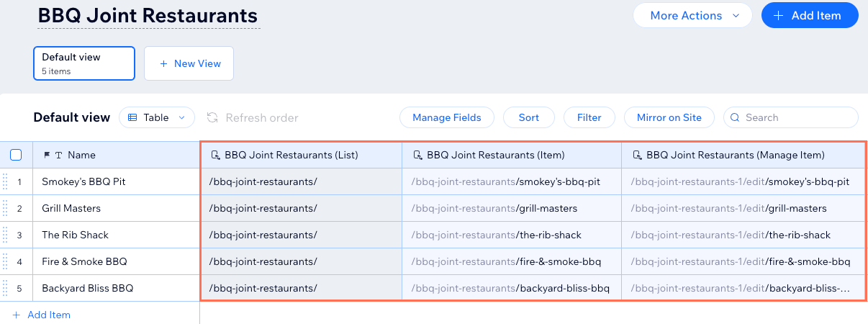The image size is (868, 324).
Task: Toggle the select-all checkbox in table header
Action: 16,155
